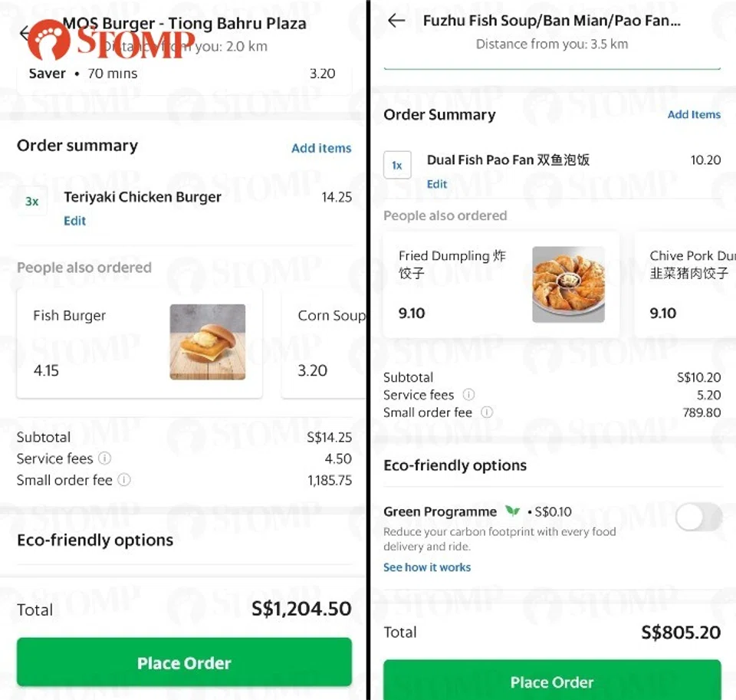Viewport: 736px width, 700px height.
Task: Tap back arrow on Fuzhu Fish Soup screen
Action: tap(396, 21)
